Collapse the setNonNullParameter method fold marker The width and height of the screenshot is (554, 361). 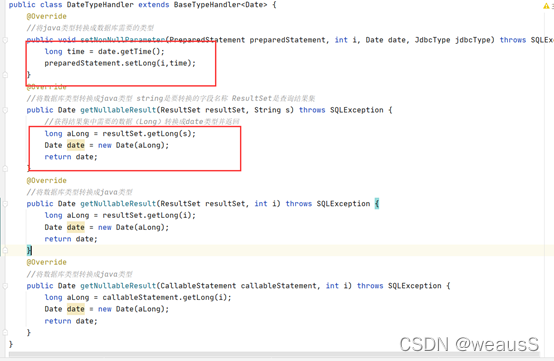(5, 40)
